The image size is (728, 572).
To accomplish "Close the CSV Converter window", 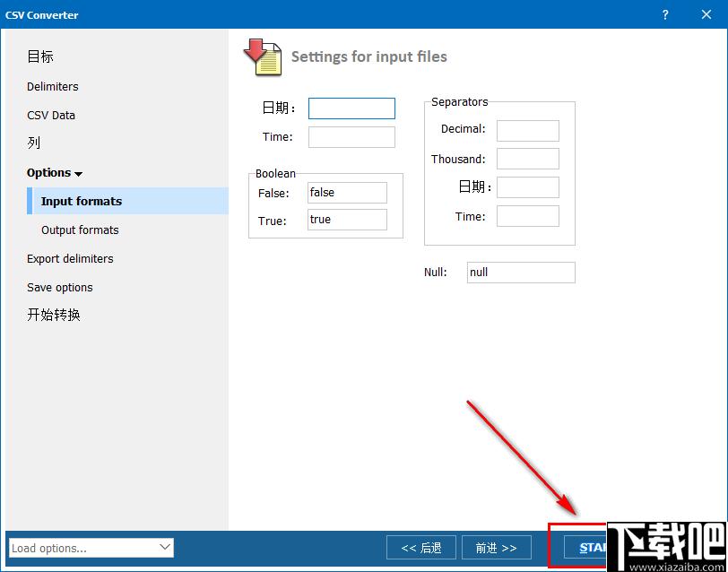I will tap(706, 14).
